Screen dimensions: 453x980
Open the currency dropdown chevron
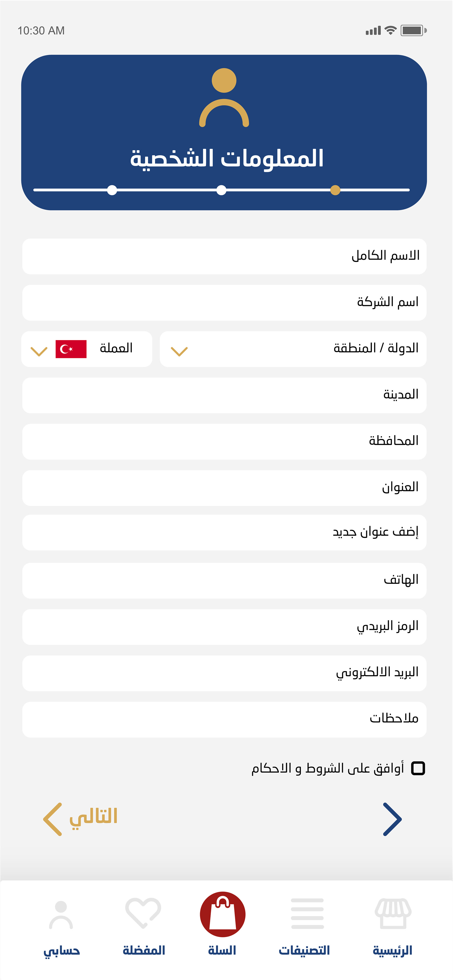point(39,351)
